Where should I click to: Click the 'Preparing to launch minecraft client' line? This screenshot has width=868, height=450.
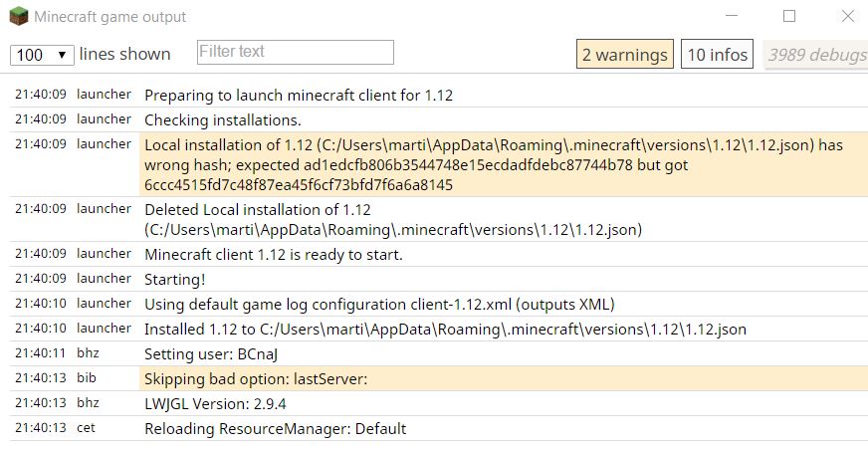point(299,96)
